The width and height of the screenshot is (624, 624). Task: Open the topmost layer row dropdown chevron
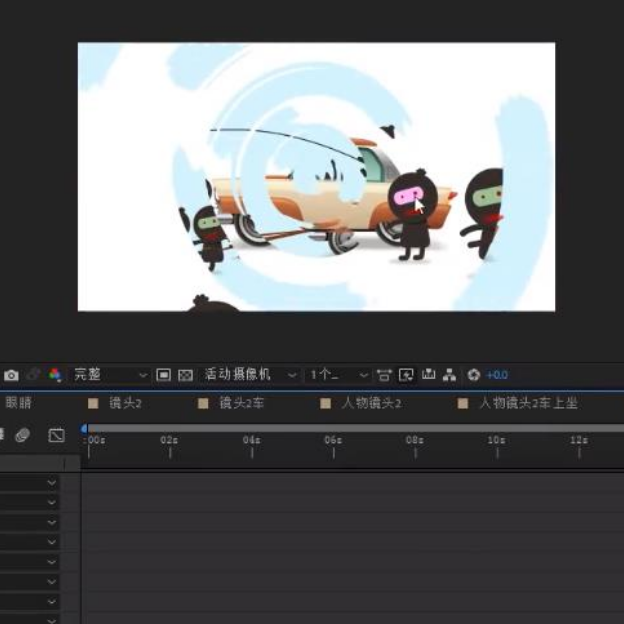pos(52,482)
